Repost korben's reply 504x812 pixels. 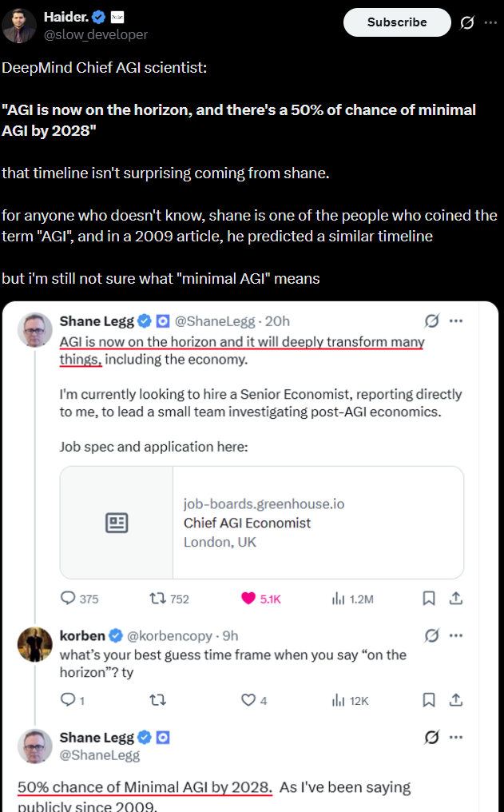[x=158, y=700]
